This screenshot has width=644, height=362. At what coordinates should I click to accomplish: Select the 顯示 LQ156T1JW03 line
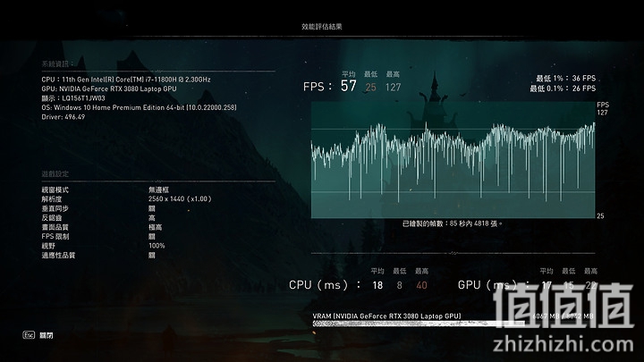click(x=73, y=98)
